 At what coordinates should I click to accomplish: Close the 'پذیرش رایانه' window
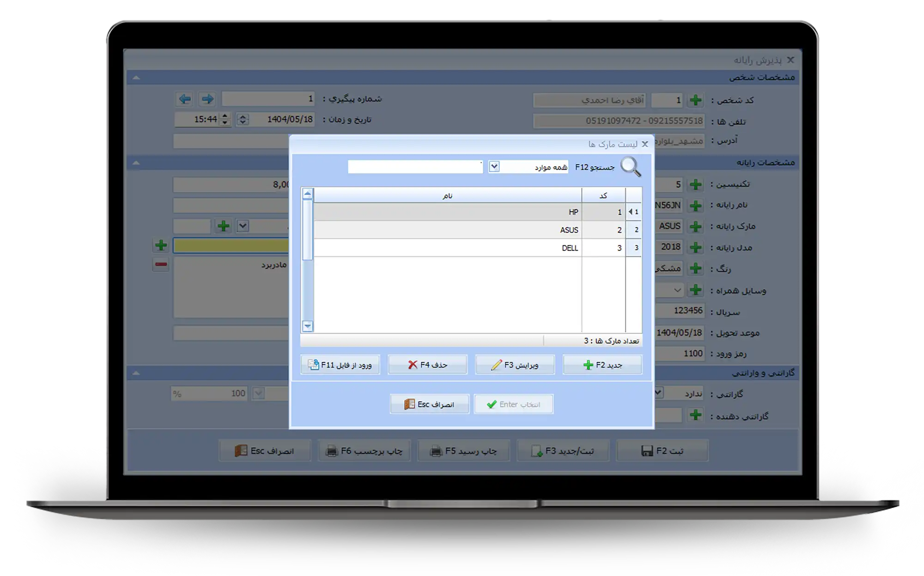(x=790, y=60)
